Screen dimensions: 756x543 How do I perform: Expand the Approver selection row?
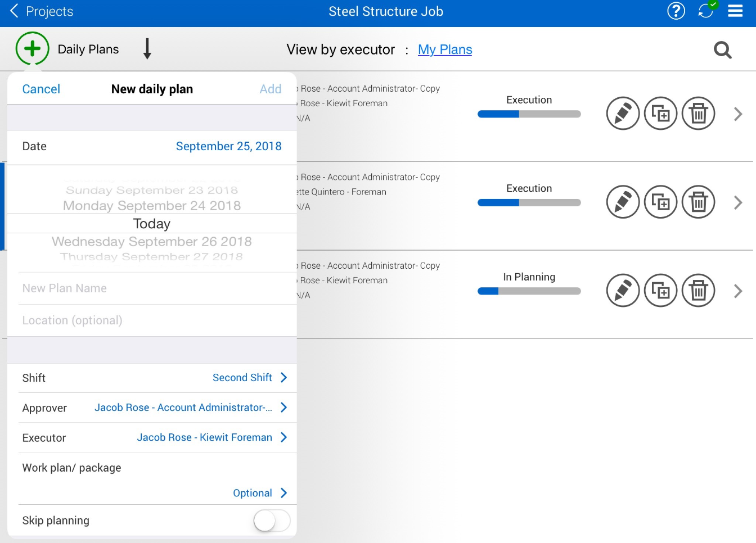coord(191,408)
